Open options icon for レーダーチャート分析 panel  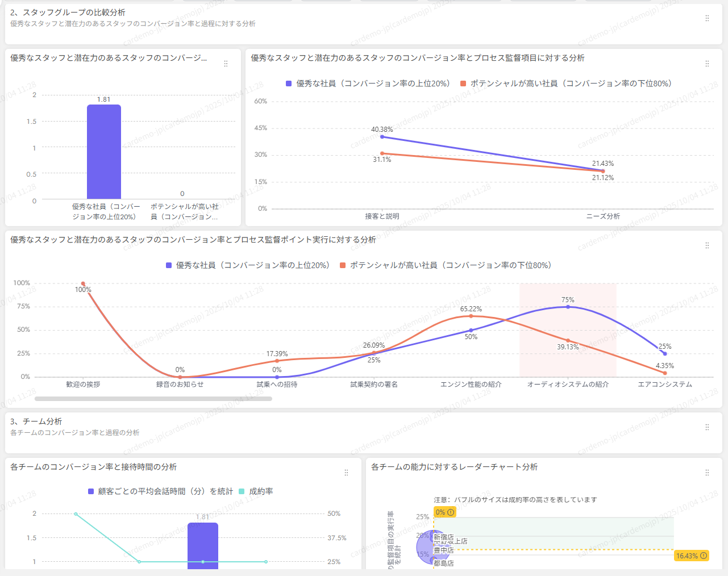(707, 473)
